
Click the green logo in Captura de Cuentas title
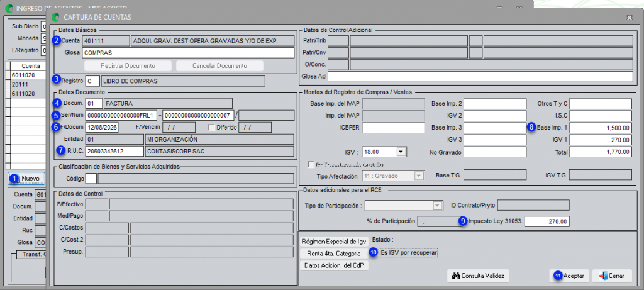pyautogui.click(x=55, y=17)
